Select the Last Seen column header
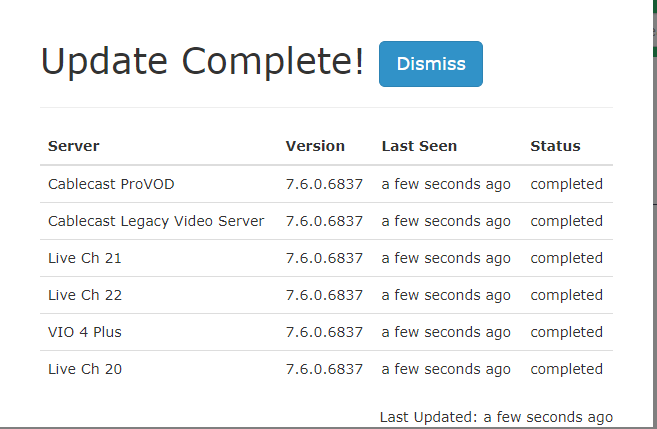This screenshot has width=657, height=429. [419, 146]
